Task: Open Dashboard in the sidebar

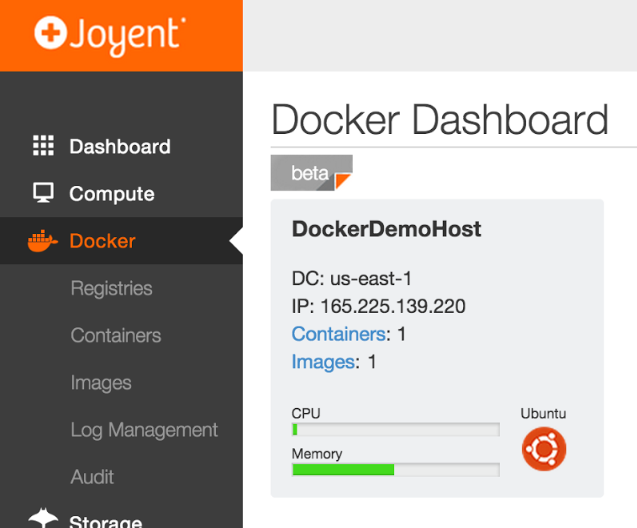Action: (x=120, y=146)
